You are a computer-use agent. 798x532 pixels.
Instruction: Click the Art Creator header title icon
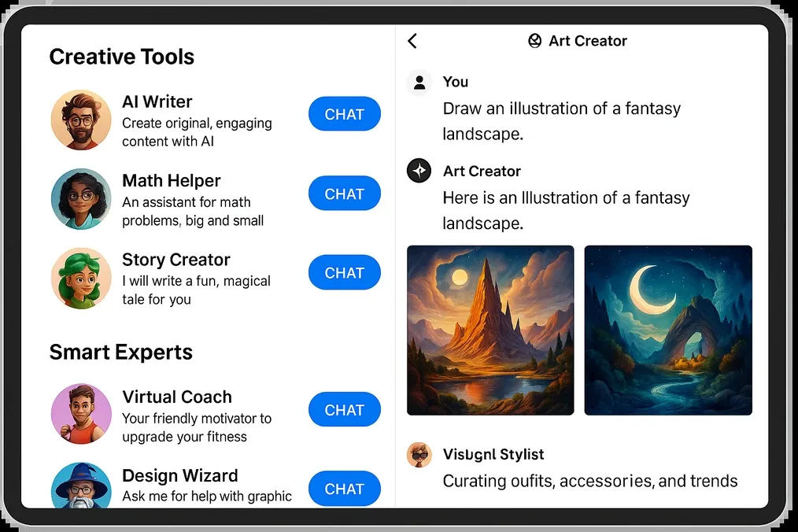535,41
